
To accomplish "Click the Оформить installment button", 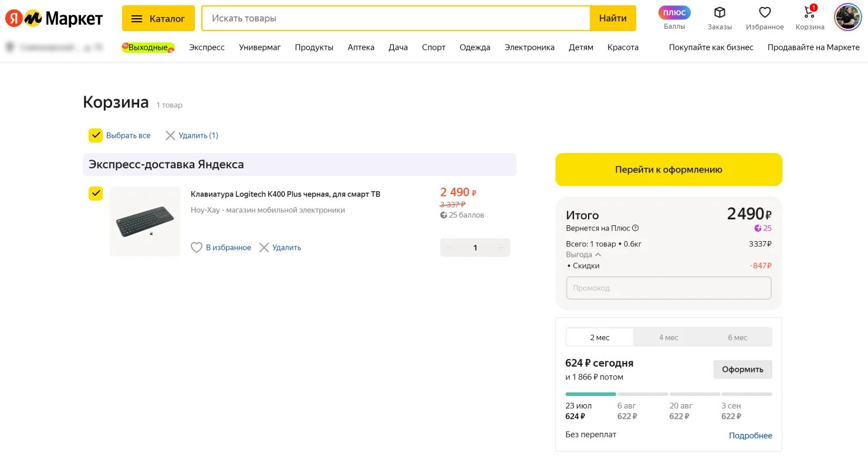I will (x=742, y=370).
